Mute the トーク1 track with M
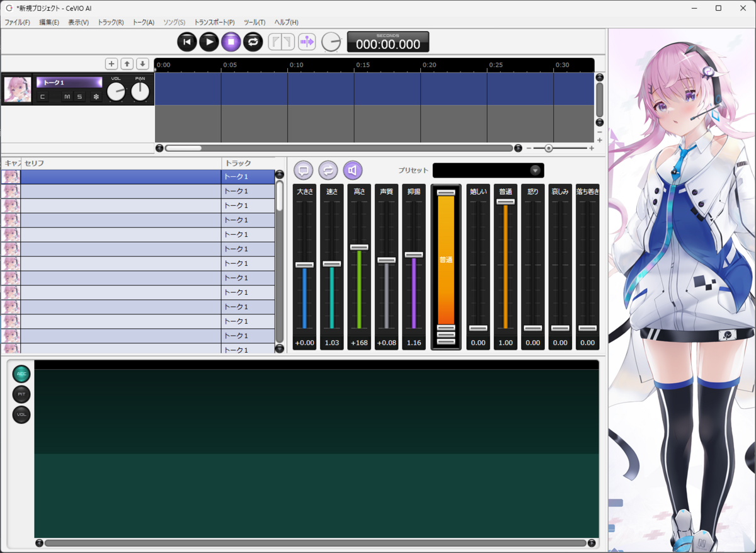This screenshot has width=756, height=553. tap(67, 96)
